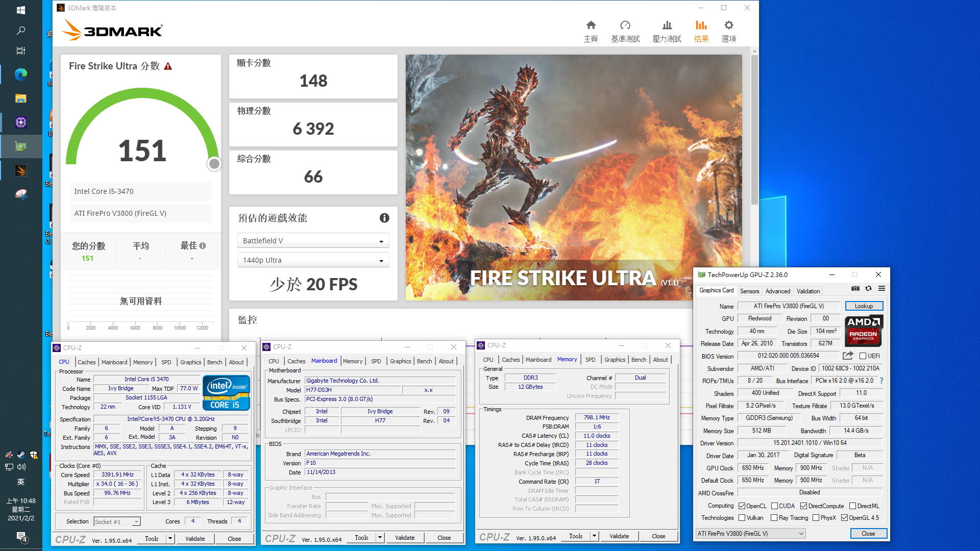
Task: Click the GPU-Z card Name field
Action: [x=789, y=306]
